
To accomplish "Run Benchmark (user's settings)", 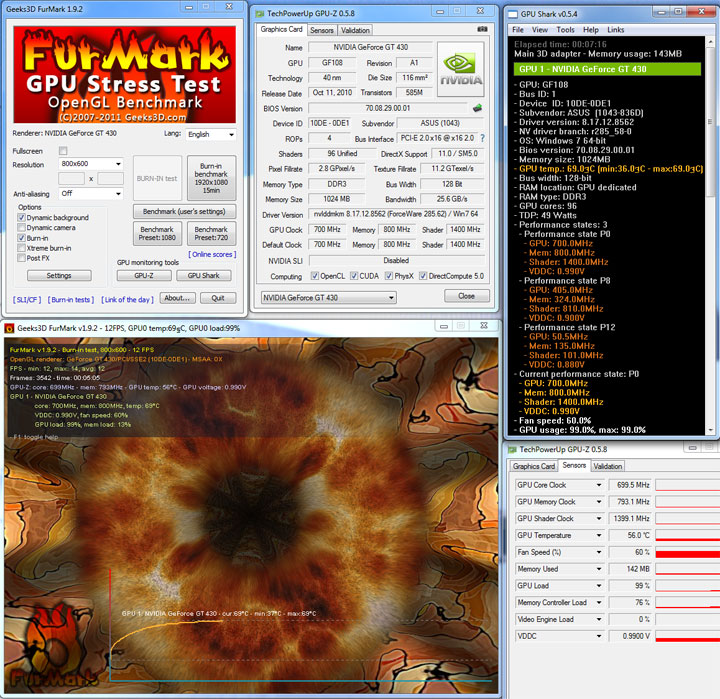I will [x=184, y=211].
